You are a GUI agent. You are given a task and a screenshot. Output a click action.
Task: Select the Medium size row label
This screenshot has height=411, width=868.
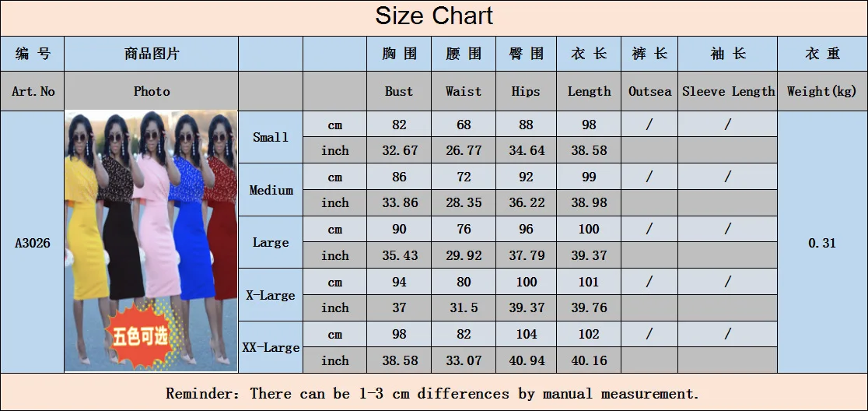click(271, 190)
